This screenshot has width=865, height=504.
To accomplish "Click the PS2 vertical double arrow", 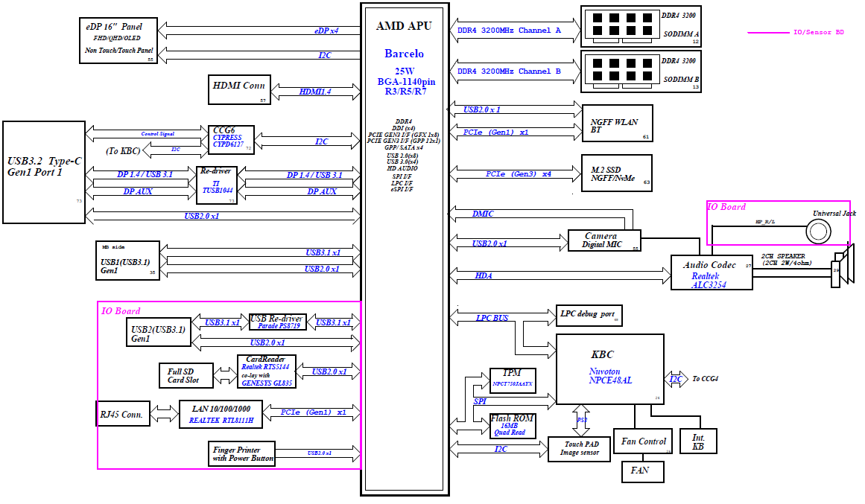I will coord(581,421).
